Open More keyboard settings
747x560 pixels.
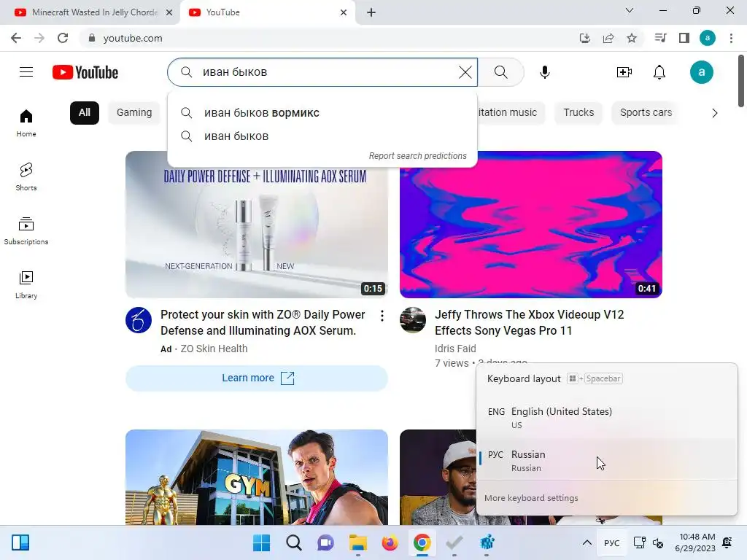coord(531,498)
